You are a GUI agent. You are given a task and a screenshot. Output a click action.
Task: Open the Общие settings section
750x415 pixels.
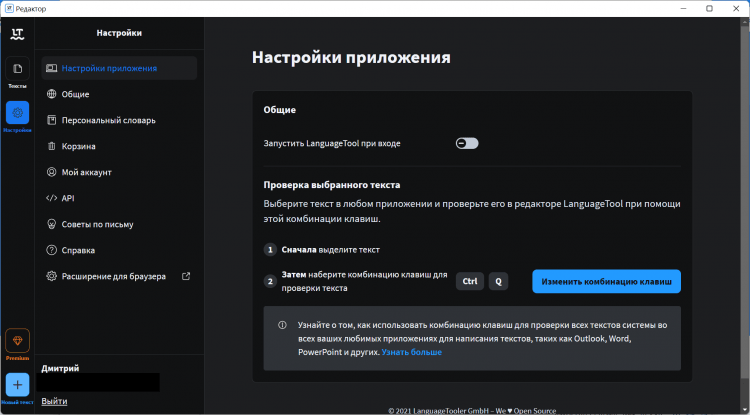click(x=119, y=94)
